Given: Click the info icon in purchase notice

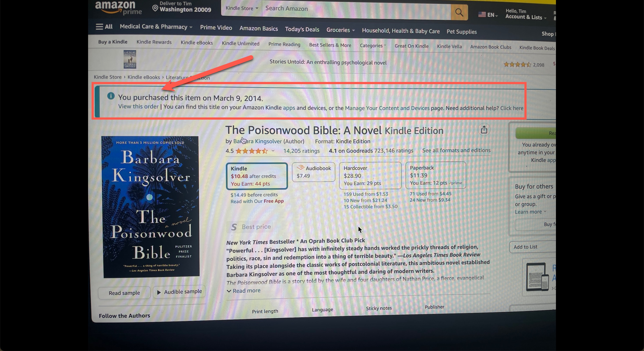Looking at the screenshot, I should [111, 96].
